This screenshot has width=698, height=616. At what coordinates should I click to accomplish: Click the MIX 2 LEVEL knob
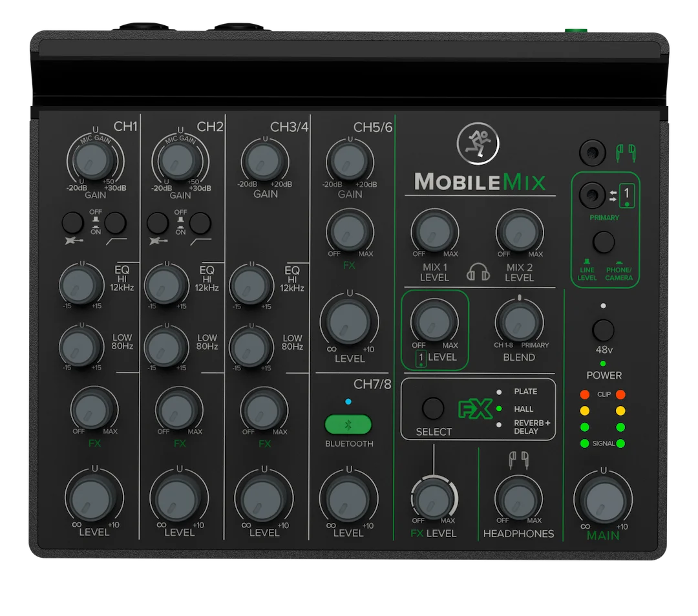pyautogui.click(x=519, y=231)
